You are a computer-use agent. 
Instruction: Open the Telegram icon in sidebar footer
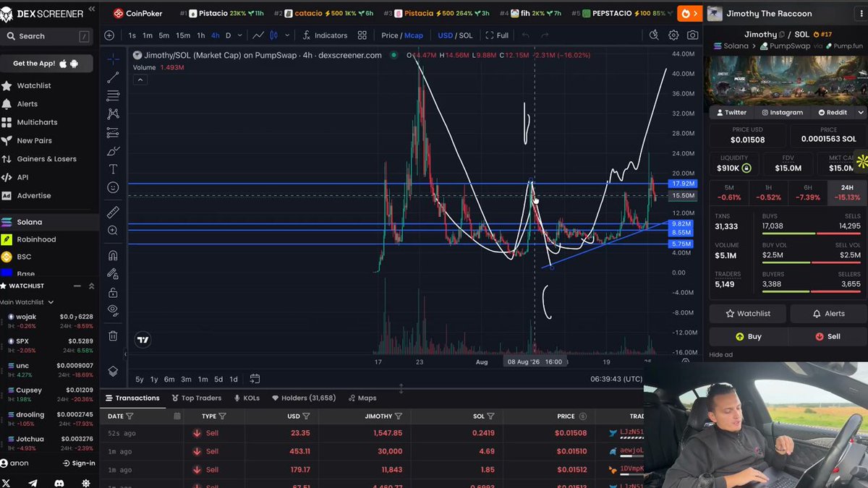[33, 483]
